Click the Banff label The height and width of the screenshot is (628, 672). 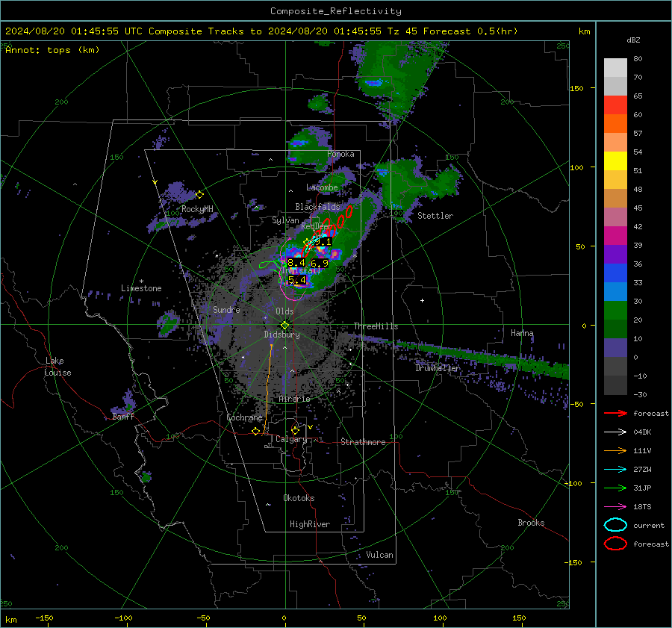point(123,417)
